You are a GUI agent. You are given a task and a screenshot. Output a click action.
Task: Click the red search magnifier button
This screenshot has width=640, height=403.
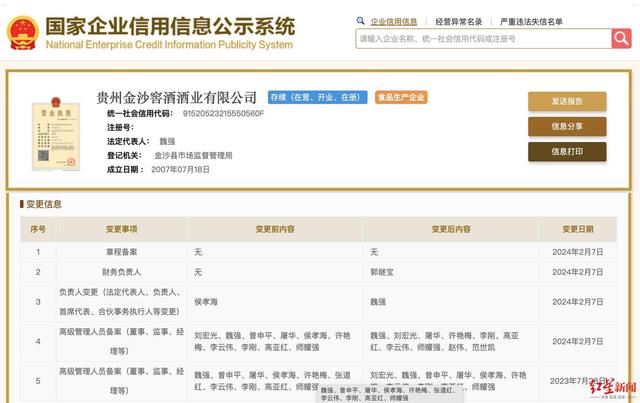tap(621, 38)
